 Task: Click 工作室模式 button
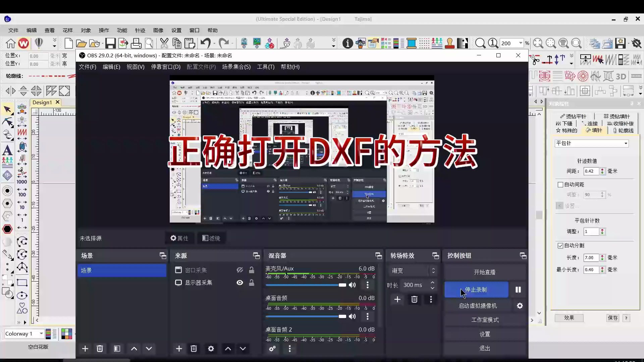click(x=485, y=320)
